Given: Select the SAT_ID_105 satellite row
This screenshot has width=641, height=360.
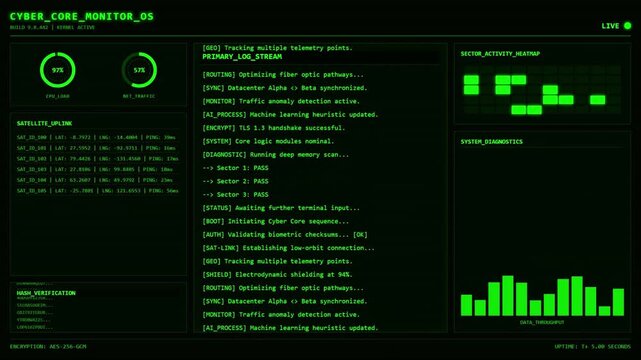Looking at the screenshot, I should pos(97,190).
